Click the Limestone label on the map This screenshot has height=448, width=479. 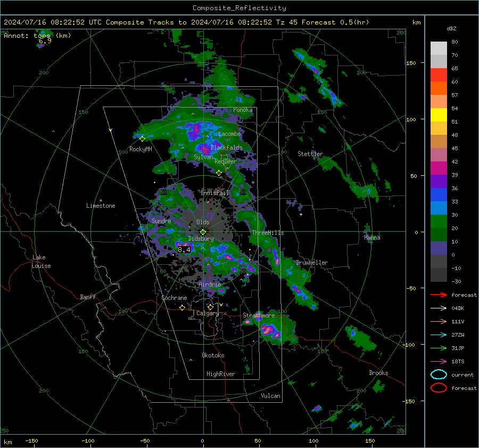[101, 206]
